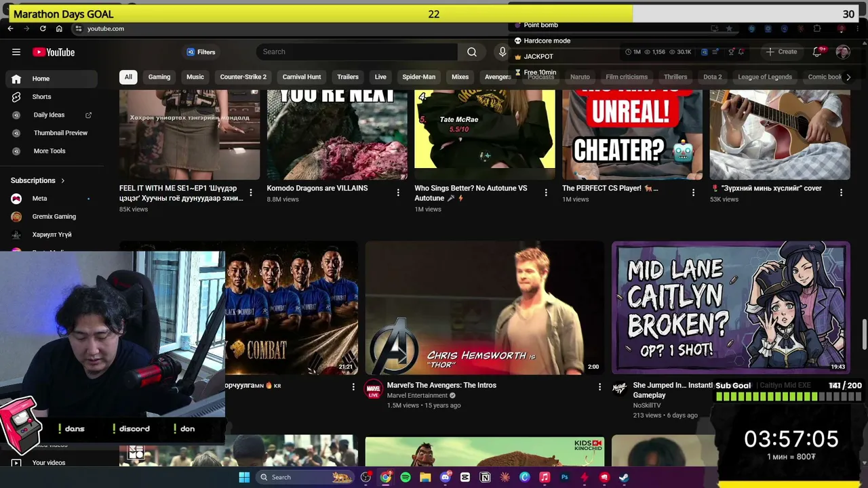Open File Explorer from the taskbar
This screenshot has width=868, height=488.
[x=425, y=477]
